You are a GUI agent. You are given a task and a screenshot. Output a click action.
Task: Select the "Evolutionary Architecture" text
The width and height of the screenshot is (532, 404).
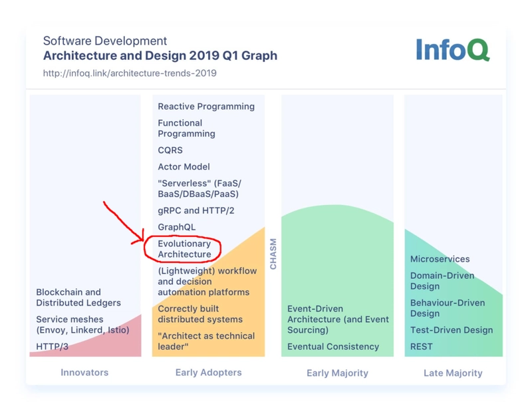point(184,249)
